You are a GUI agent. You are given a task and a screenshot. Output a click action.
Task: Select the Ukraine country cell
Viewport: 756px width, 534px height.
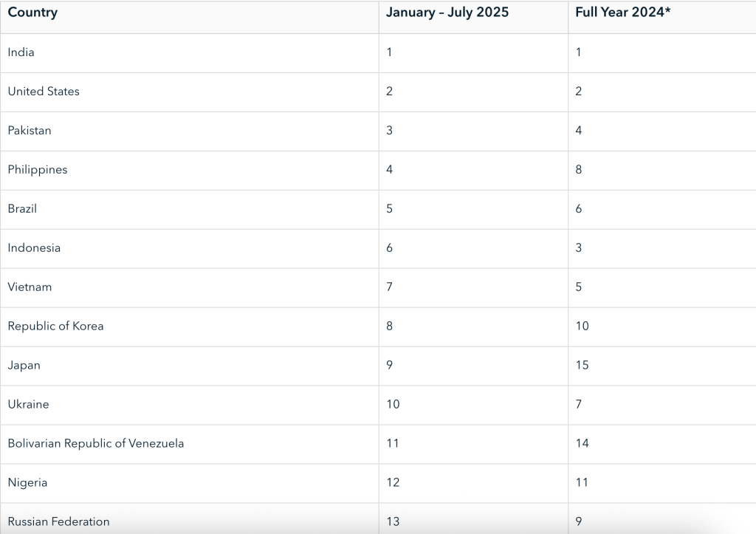pyautogui.click(x=30, y=405)
